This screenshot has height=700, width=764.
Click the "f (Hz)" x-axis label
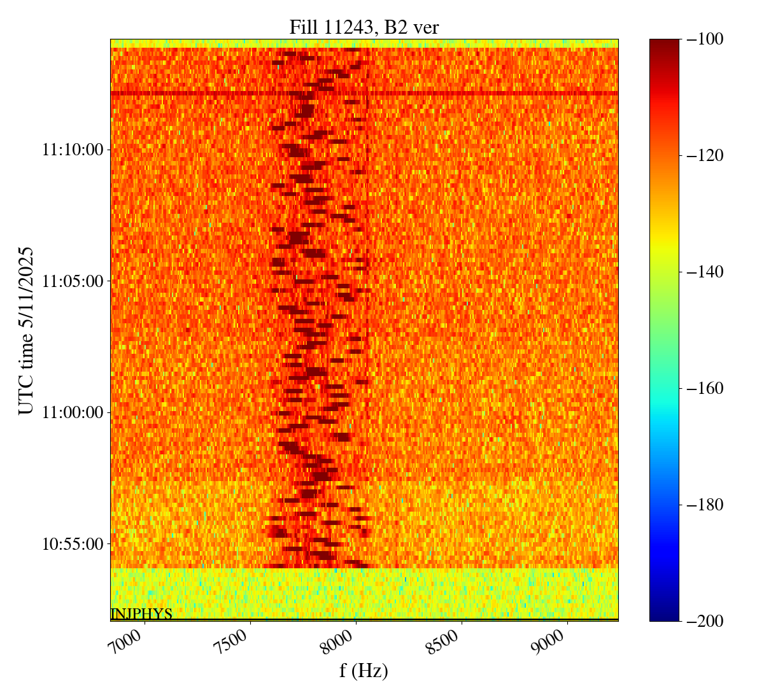click(x=364, y=671)
